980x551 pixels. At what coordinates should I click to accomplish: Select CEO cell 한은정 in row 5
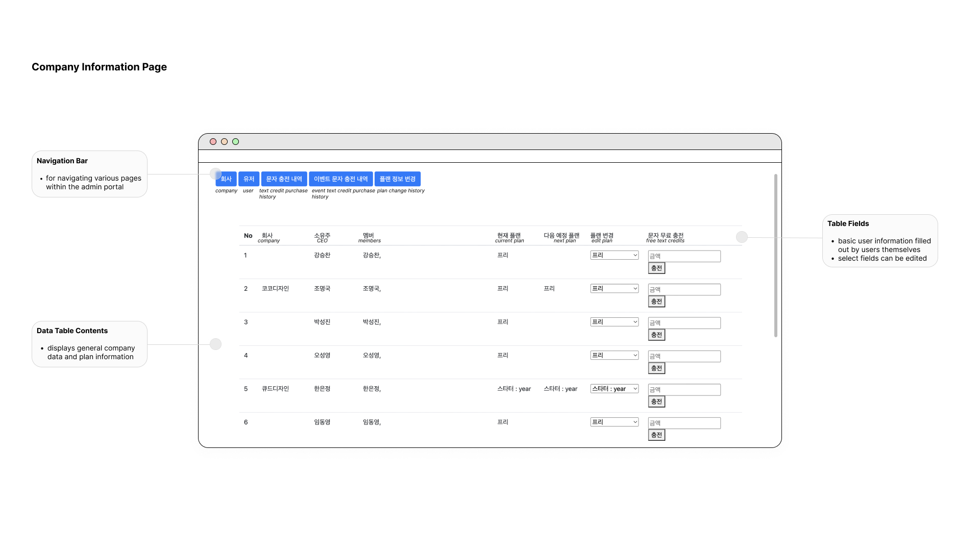322,389
